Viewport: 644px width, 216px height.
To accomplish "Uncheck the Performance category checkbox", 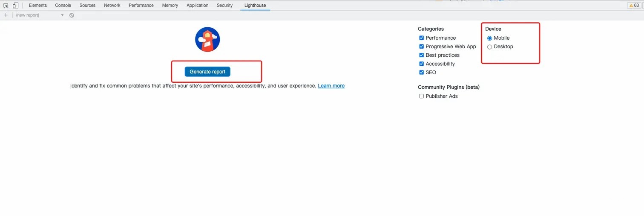I will [422, 38].
